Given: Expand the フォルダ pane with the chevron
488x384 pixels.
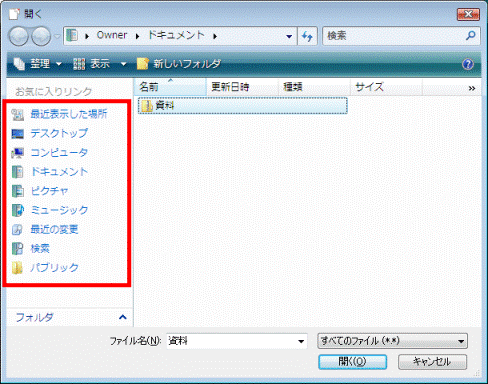Looking at the screenshot, I should coord(123,317).
